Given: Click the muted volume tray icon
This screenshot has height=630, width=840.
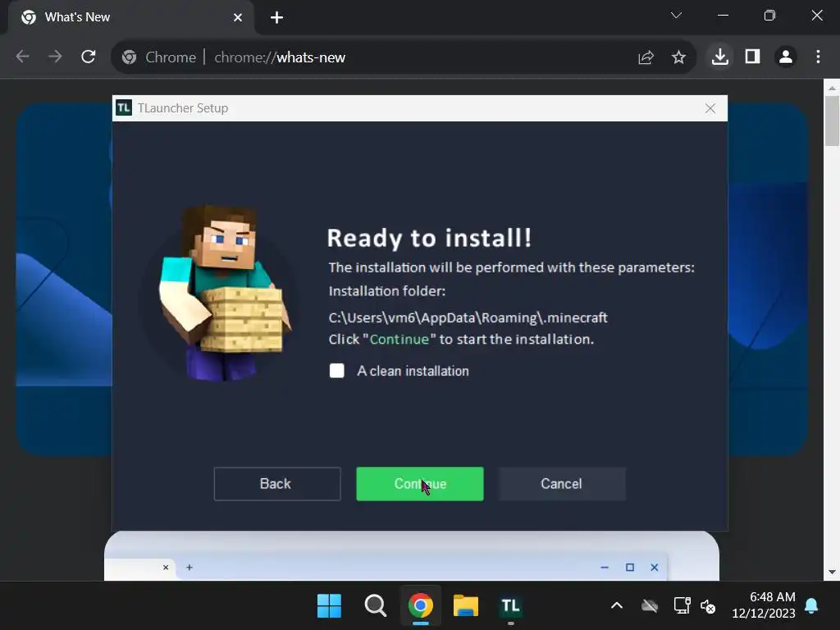Looking at the screenshot, I should tap(708, 606).
